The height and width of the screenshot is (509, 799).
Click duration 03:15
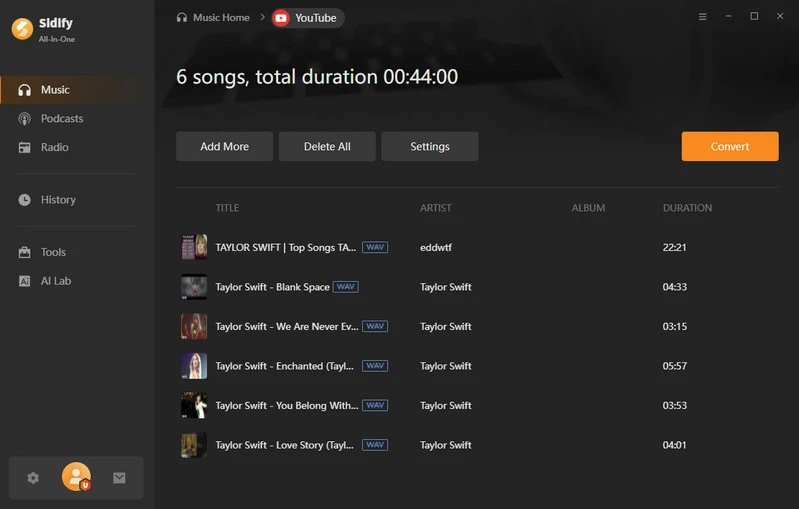675,327
